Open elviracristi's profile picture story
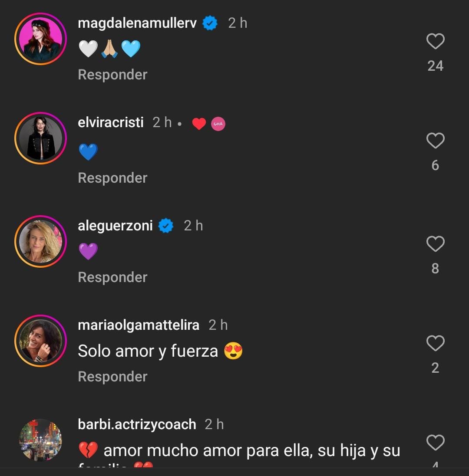 click(x=40, y=138)
